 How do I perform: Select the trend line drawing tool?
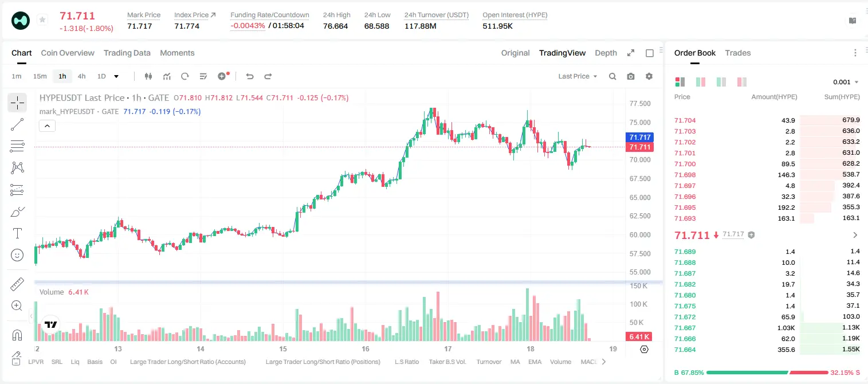(17, 124)
